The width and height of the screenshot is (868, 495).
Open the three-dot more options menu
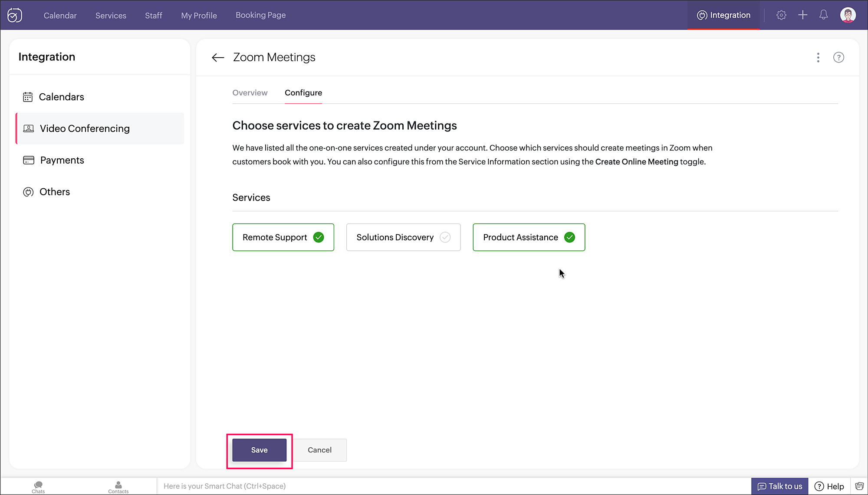point(818,58)
